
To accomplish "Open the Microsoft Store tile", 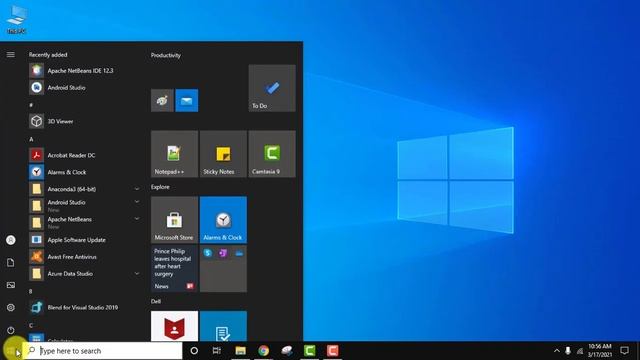I will [x=174, y=220].
